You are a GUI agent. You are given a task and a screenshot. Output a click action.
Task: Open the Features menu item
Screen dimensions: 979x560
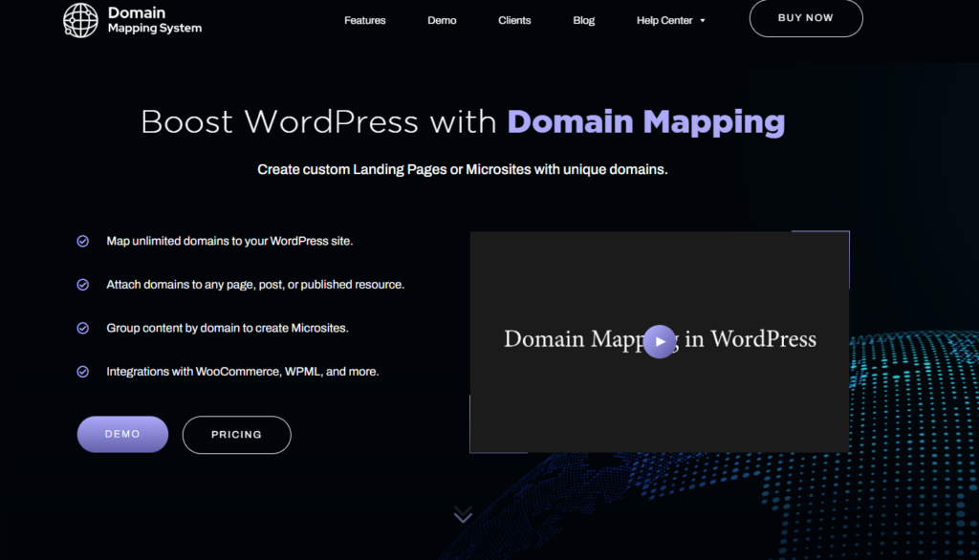[x=364, y=21]
